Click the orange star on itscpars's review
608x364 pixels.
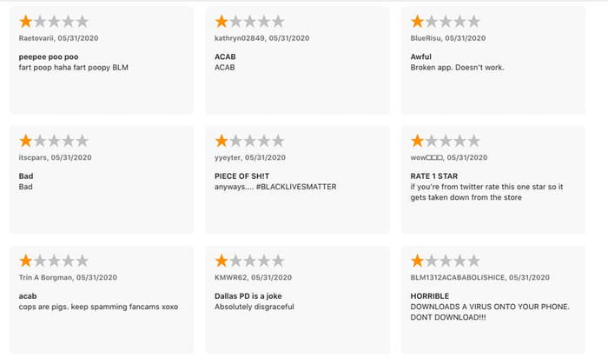tap(26, 141)
